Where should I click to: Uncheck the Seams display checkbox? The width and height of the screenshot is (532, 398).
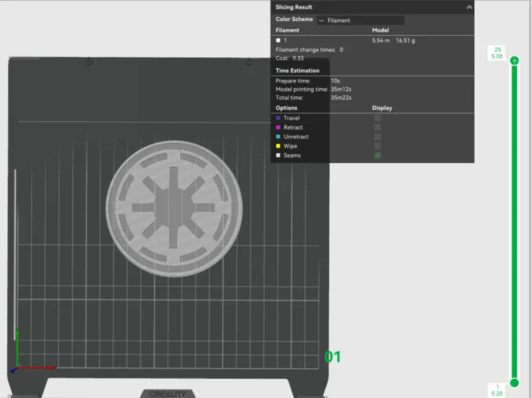pyautogui.click(x=377, y=155)
